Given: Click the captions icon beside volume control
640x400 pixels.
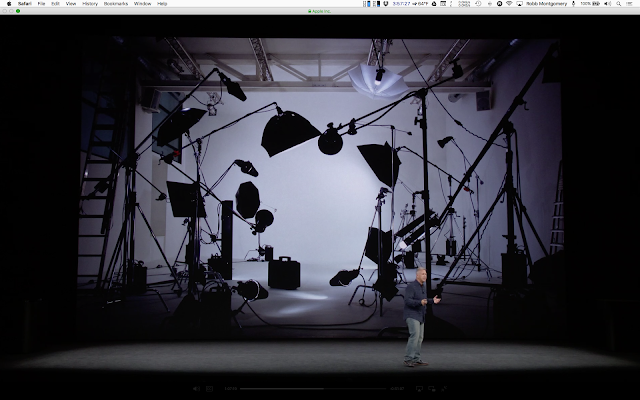Looking at the screenshot, I should tap(209, 389).
